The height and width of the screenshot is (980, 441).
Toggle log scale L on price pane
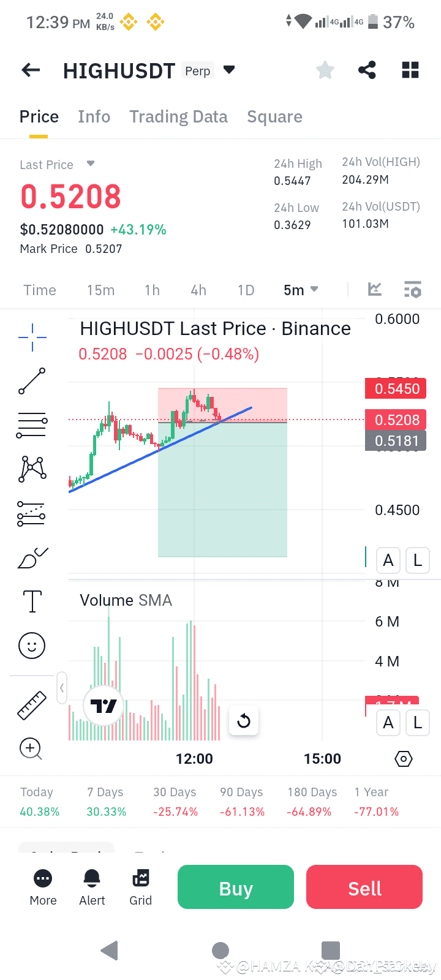pyautogui.click(x=418, y=560)
